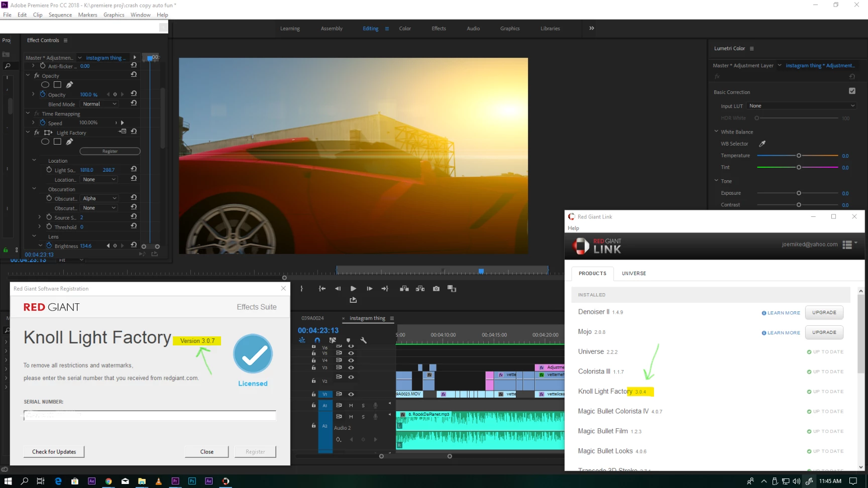
Task: Toggle Opacity animation stopwatch
Action: (x=43, y=94)
